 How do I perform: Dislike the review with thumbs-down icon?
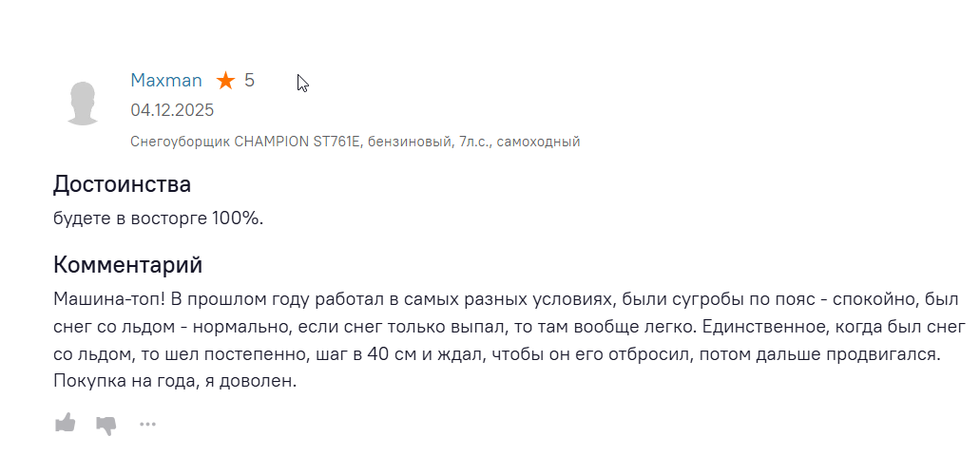[106, 424]
